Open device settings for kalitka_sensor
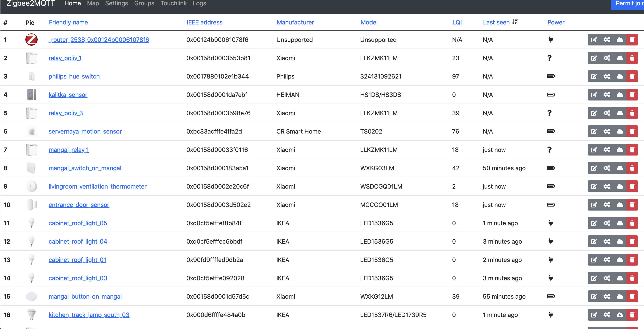This screenshot has height=329, width=644. click(x=607, y=95)
